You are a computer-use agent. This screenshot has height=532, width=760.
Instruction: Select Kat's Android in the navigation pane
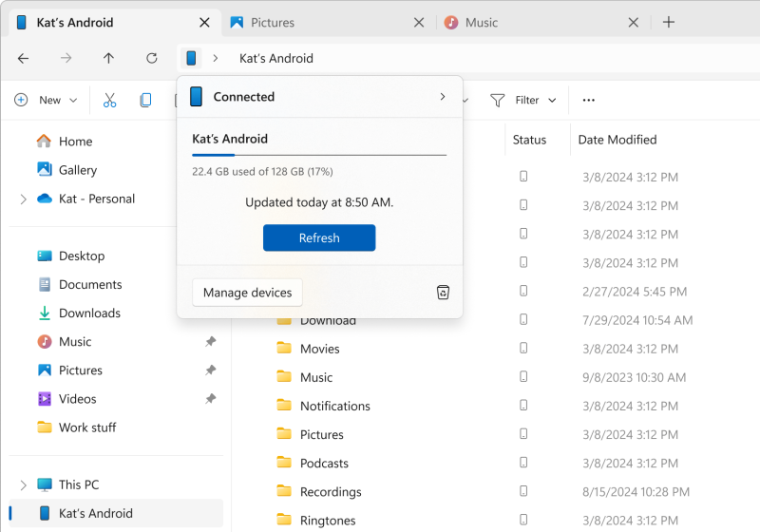coord(116,513)
